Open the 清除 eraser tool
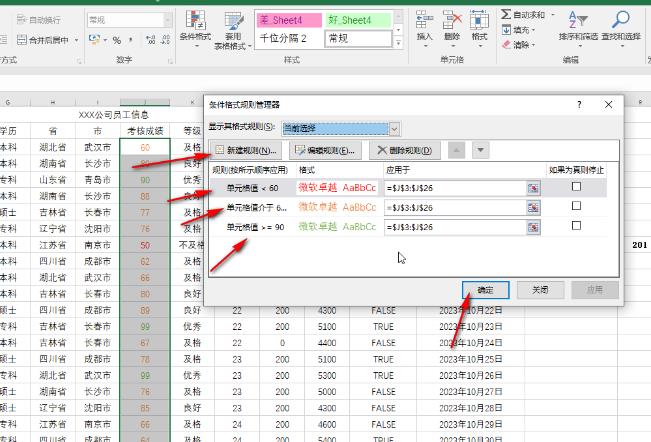Viewport: 651px width, 442px height. pos(518,45)
